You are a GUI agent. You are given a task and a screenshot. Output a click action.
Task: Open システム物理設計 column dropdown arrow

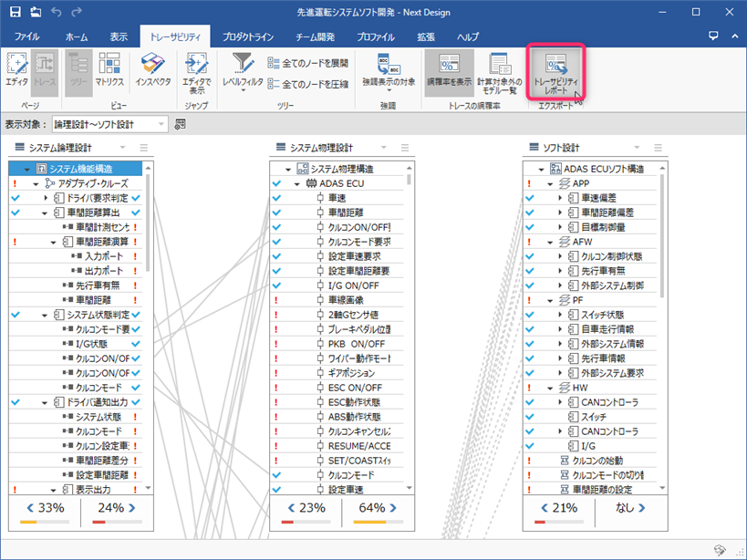pyautogui.click(x=383, y=148)
